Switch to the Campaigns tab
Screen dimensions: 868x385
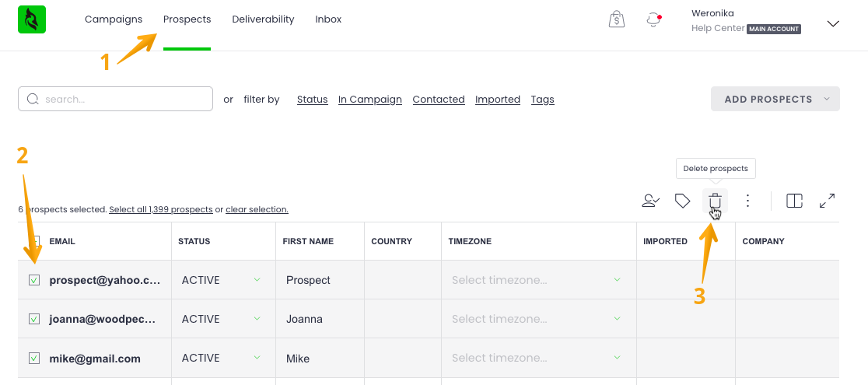click(x=114, y=19)
